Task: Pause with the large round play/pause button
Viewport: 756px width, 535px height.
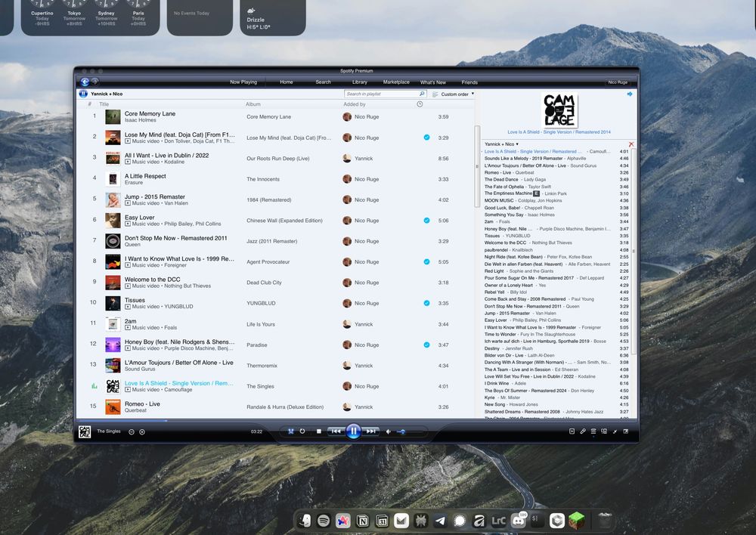Action: pyautogui.click(x=353, y=431)
